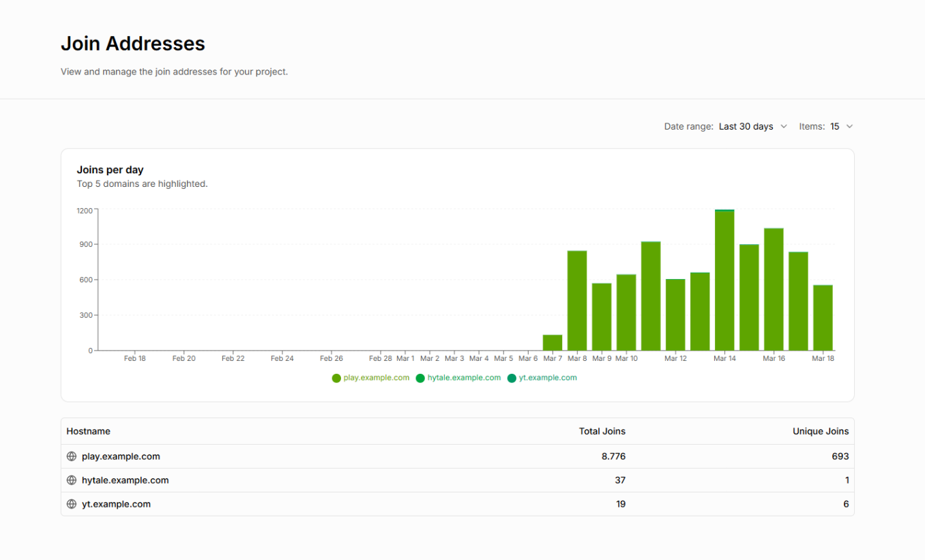Sort table by Unique Joins column
The image size is (925, 560).
tap(820, 431)
